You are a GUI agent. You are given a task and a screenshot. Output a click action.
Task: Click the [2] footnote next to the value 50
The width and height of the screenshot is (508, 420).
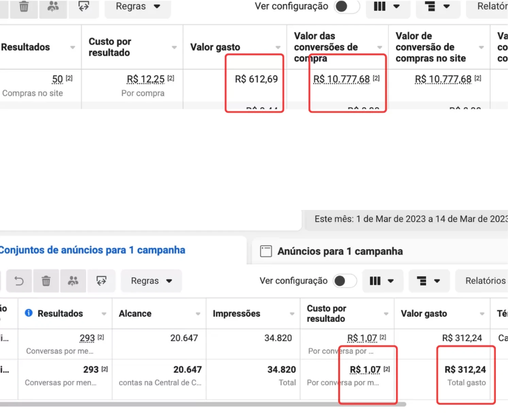(69, 78)
